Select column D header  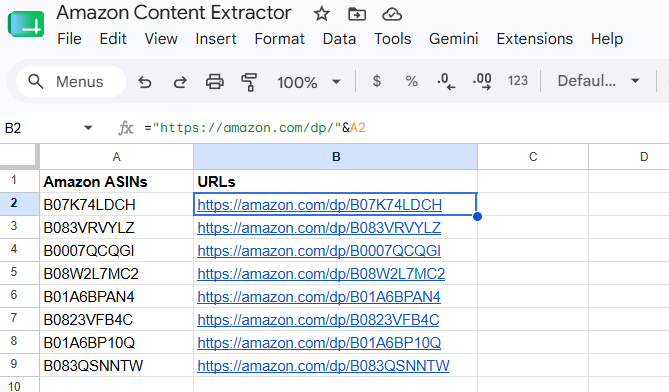629,157
